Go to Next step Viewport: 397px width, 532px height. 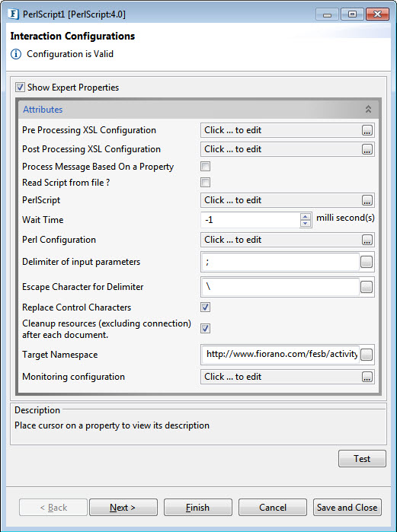123,507
